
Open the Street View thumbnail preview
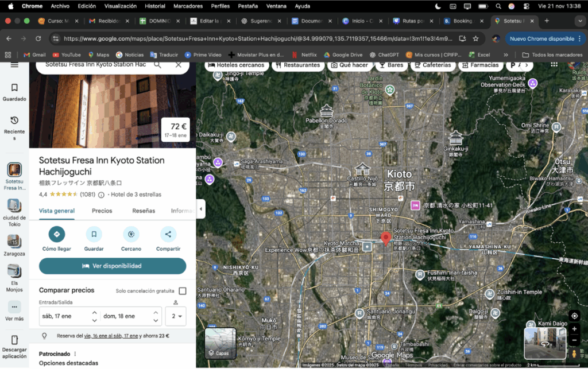(544, 343)
